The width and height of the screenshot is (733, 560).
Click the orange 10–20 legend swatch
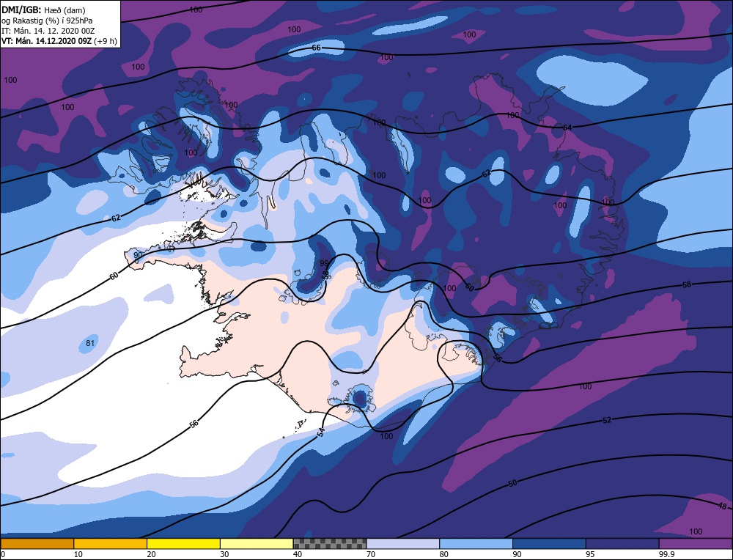(111, 543)
